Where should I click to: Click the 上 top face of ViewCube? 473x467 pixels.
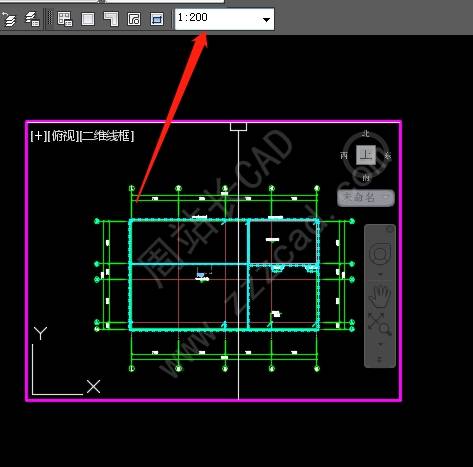pos(366,155)
